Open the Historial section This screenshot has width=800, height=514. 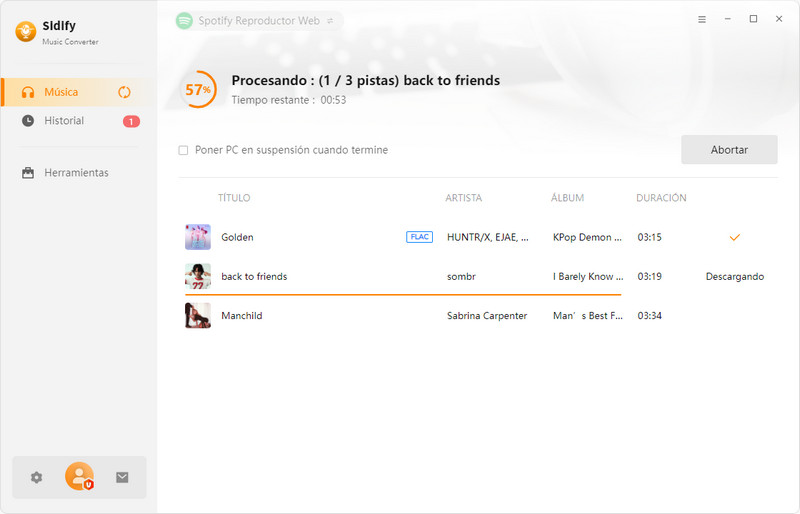pos(78,121)
